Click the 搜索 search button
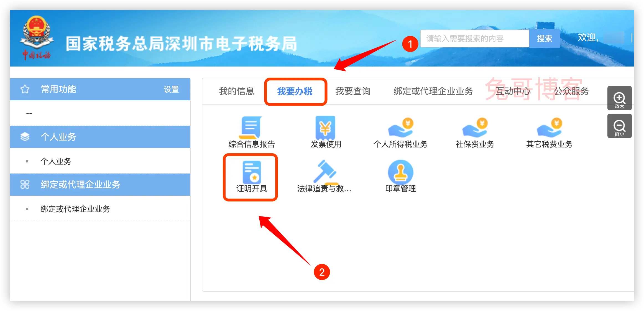Image resolution: width=644 pixels, height=311 pixels. 545,39
